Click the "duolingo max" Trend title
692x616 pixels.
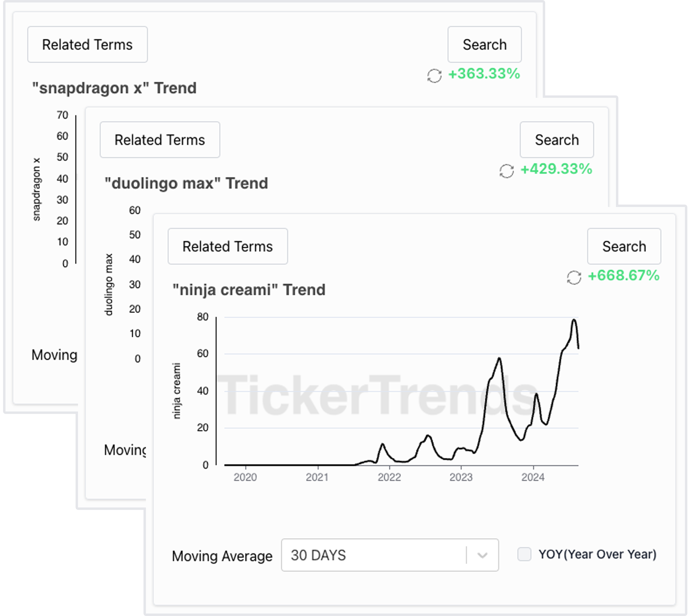coord(186,183)
